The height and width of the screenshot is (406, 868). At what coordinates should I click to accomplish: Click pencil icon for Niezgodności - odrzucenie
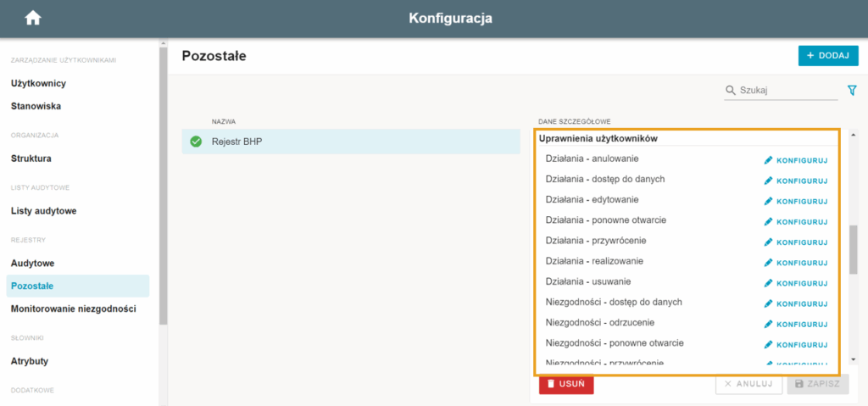pyautogui.click(x=768, y=324)
